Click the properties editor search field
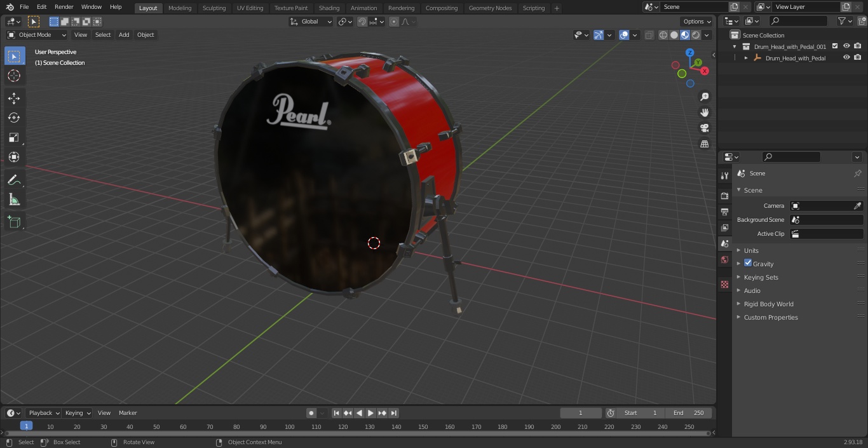This screenshot has height=448, width=868. tap(791, 157)
